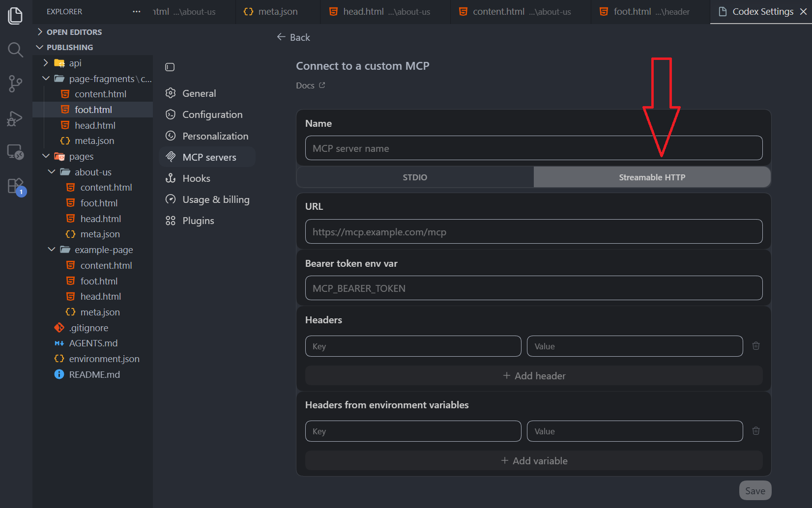Focus the Headers Value field
Image resolution: width=812 pixels, height=508 pixels.
click(x=635, y=346)
